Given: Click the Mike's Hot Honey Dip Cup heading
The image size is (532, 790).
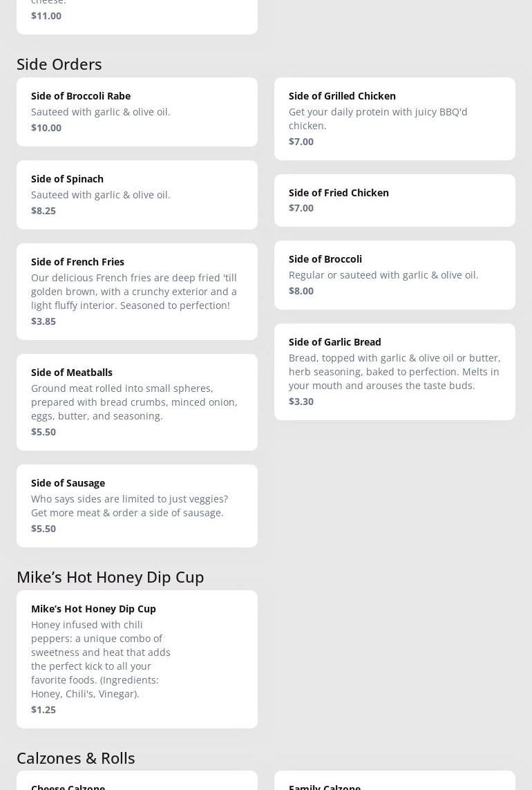Looking at the screenshot, I should click(x=111, y=577).
